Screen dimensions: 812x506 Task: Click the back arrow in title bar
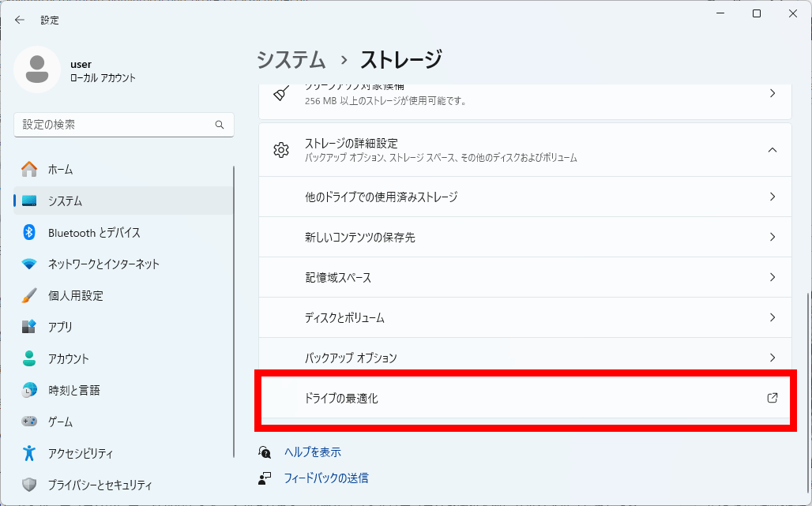pos(20,20)
